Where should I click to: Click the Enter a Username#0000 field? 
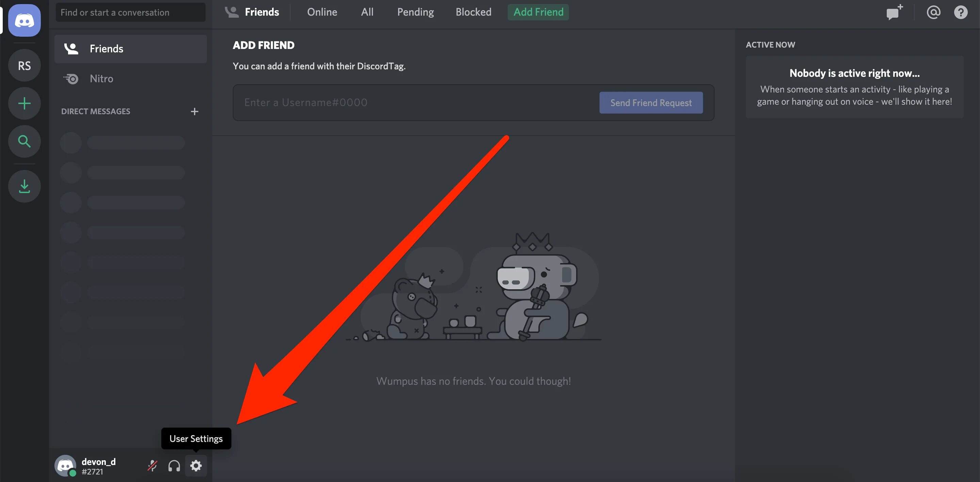(380, 102)
